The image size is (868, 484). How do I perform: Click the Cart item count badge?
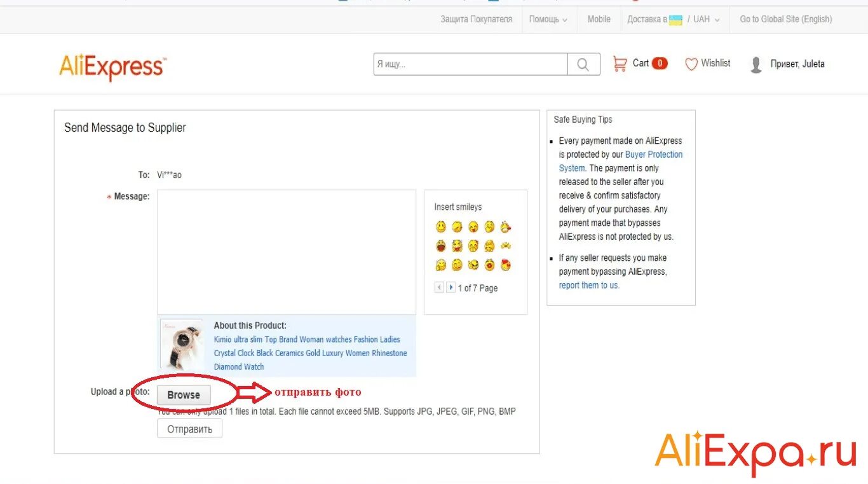tap(660, 63)
